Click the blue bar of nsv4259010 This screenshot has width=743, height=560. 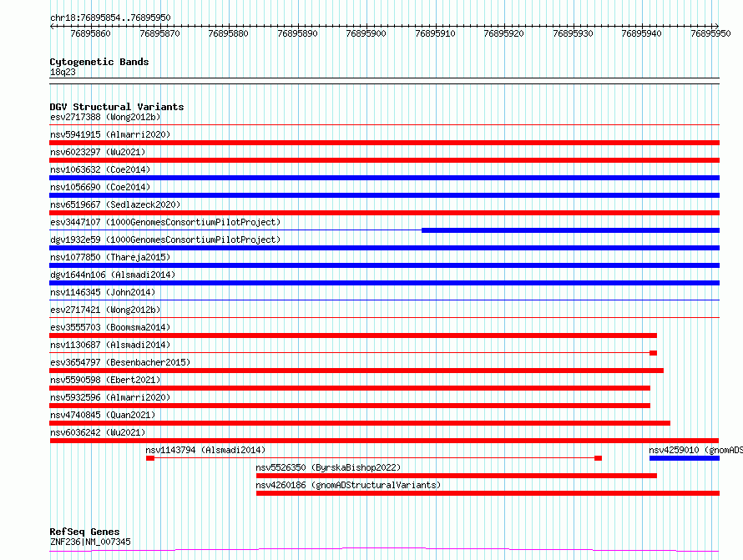(685, 458)
